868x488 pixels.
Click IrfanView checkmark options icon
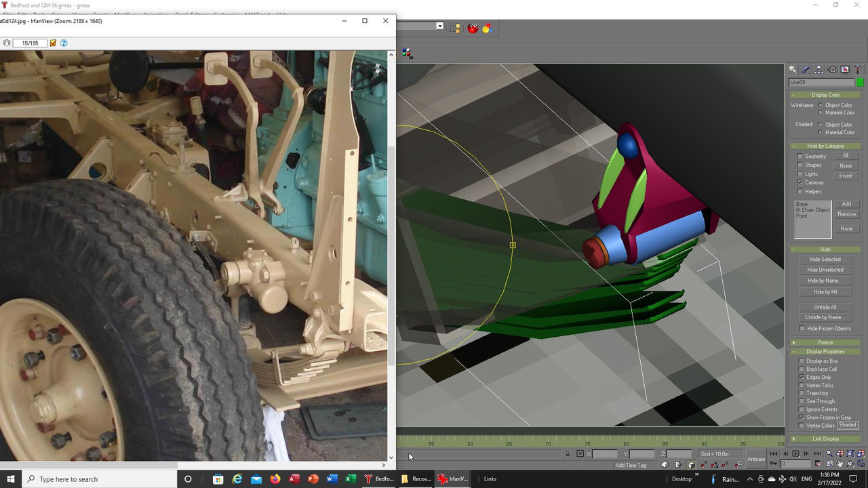click(53, 43)
